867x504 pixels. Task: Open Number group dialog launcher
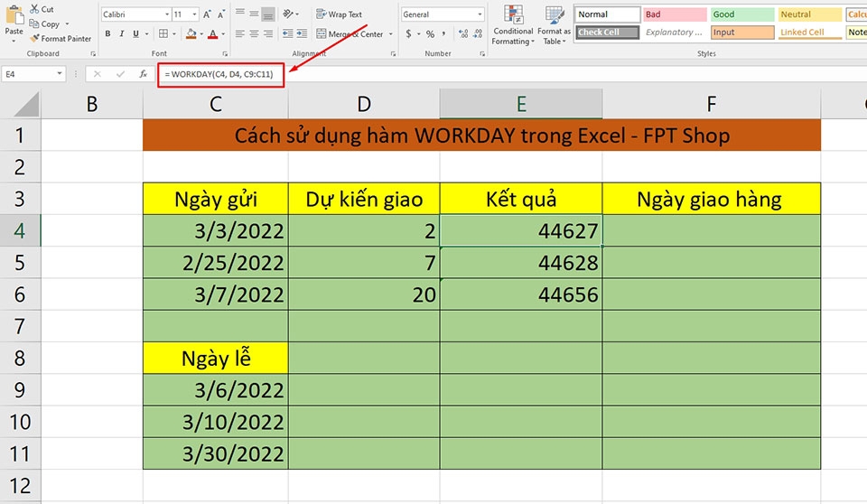click(482, 53)
